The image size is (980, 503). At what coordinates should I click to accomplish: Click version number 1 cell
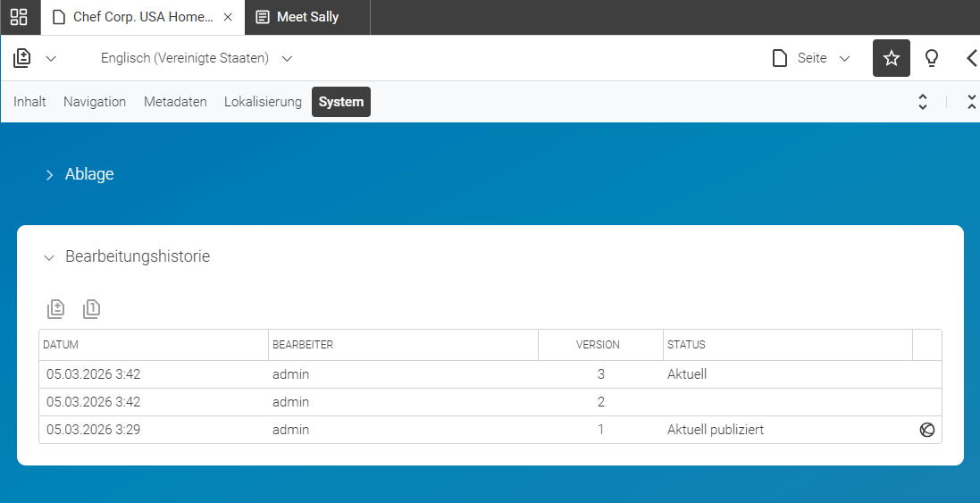[600, 430]
